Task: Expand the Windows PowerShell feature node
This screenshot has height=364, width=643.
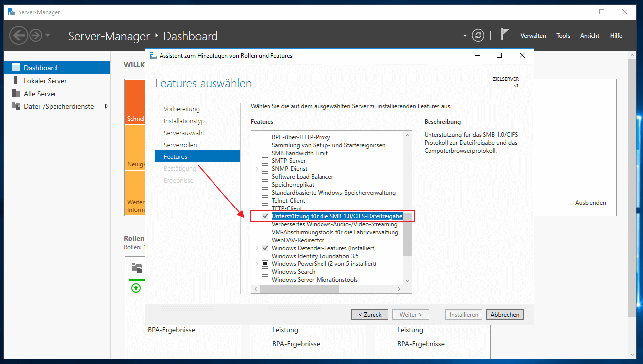Action: click(257, 264)
